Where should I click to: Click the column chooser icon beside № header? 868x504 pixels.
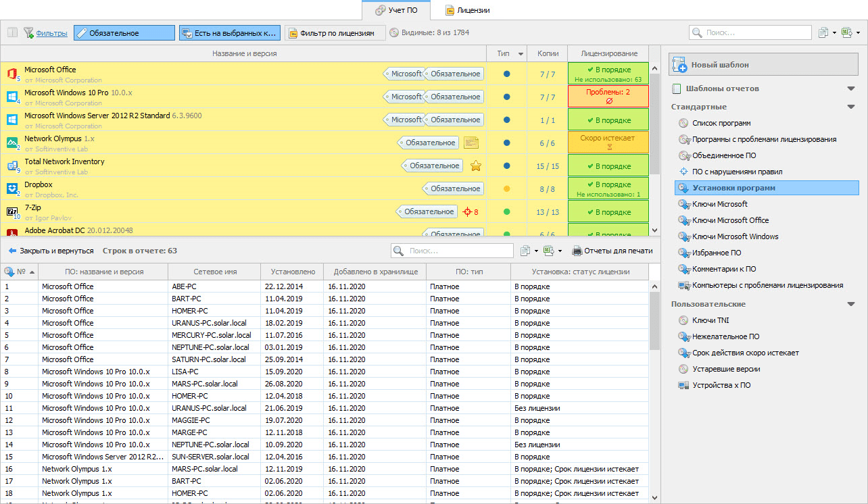9,272
